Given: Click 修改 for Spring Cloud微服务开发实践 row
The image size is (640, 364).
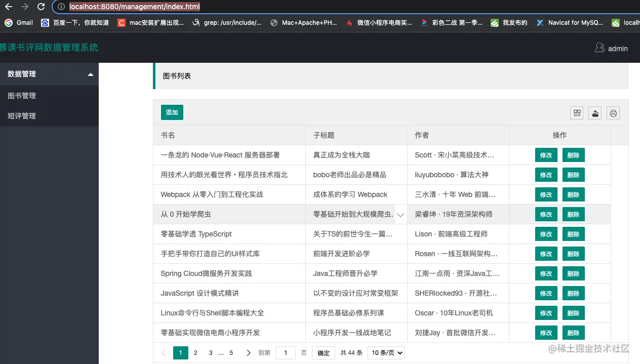Looking at the screenshot, I should tap(546, 273).
